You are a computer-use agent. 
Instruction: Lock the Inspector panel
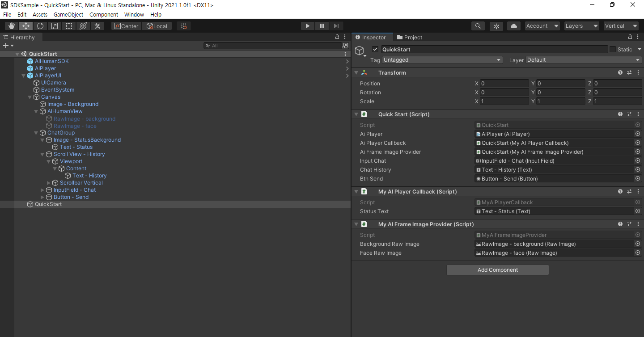(x=630, y=37)
